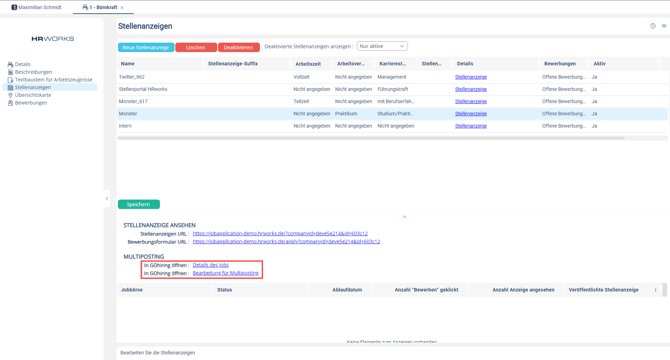670x360 pixels.
Task: Click the Stellenanzeigen sidebar icon
Action: [10, 87]
